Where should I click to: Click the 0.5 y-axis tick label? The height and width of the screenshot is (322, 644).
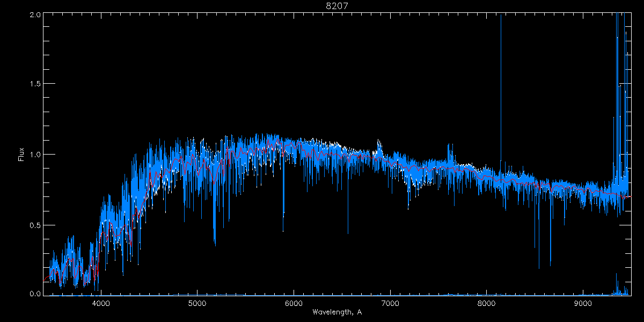tap(35, 225)
